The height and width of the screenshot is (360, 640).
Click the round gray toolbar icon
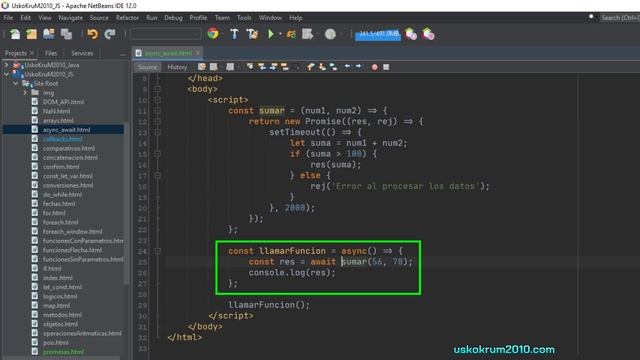pyautogui.click(x=330, y=34)
